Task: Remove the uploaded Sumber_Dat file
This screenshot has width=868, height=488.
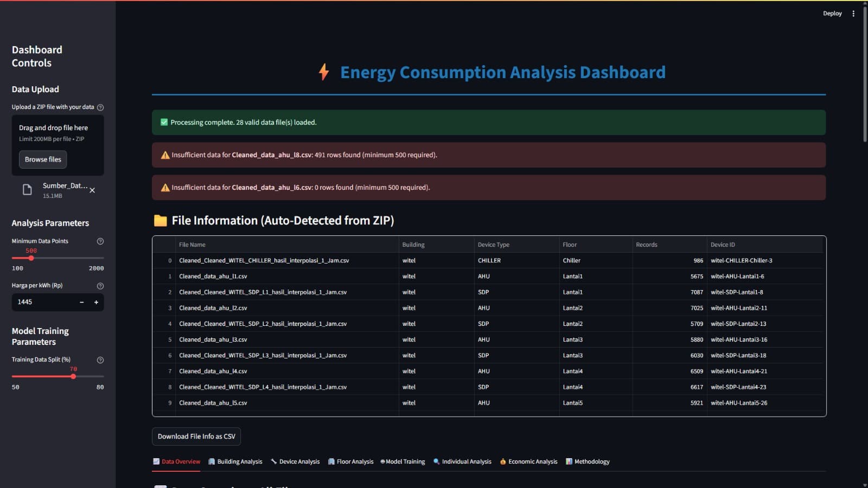Action: [x=92, y=190]
